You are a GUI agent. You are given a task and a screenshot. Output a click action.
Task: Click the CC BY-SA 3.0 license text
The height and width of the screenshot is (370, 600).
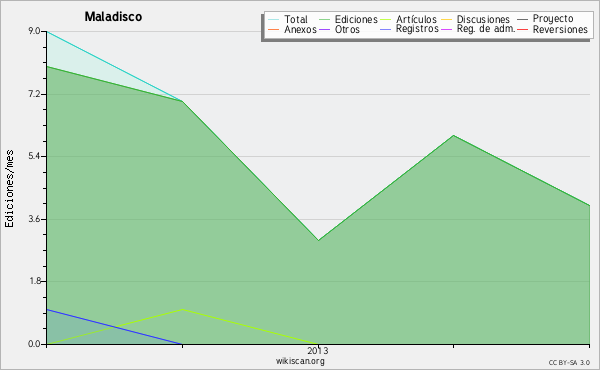pyautogui.click(x=569, y=362)
